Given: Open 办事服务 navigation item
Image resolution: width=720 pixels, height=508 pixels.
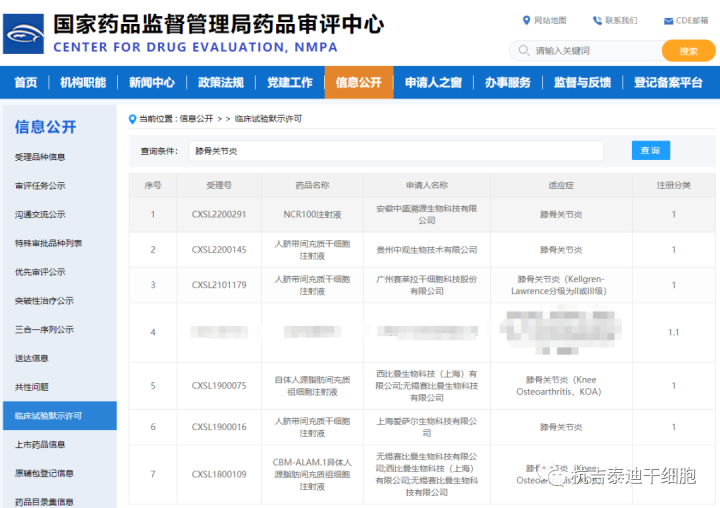Looking at the screenshot, I should tap(508, 82).
